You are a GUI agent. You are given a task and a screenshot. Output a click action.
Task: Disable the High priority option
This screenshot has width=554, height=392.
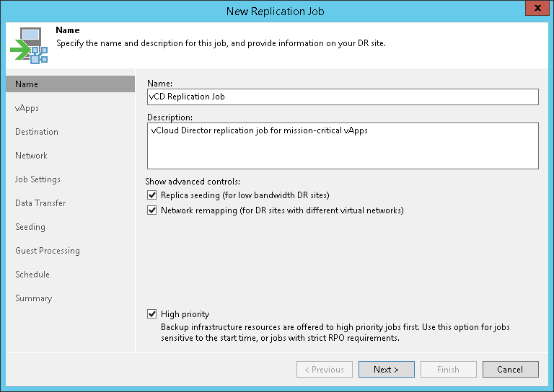(151, 314)
